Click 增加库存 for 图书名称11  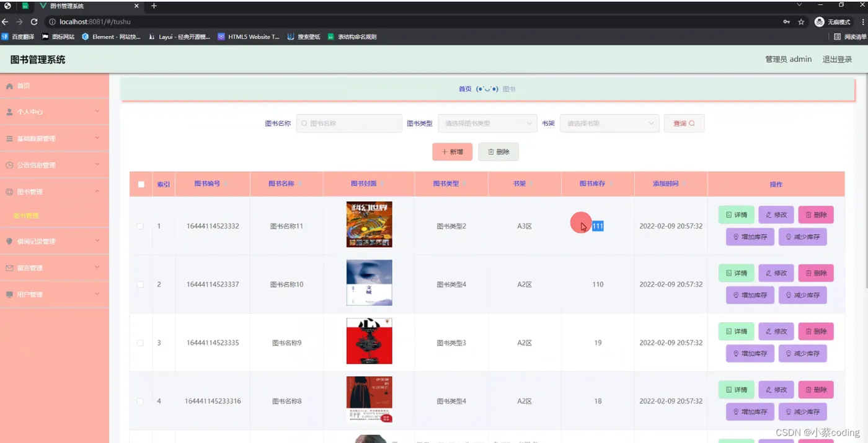coord(750,237)
